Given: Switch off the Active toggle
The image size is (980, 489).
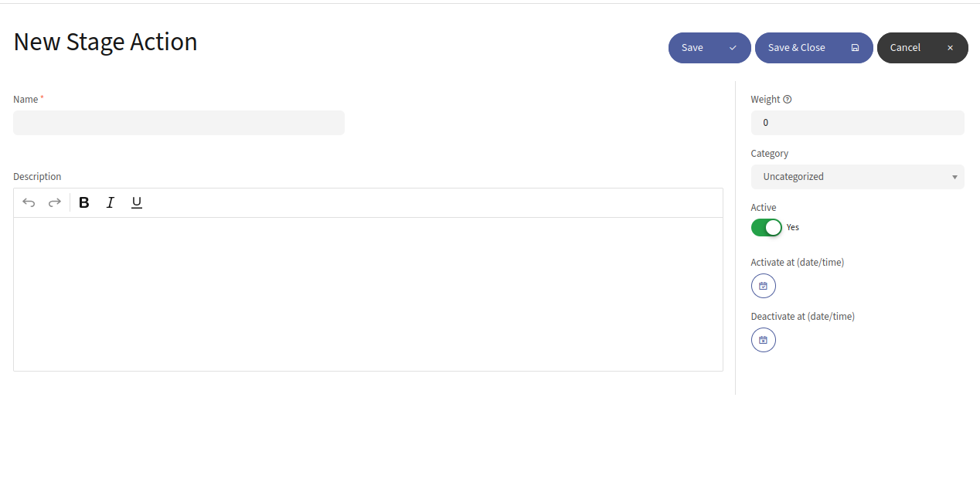Looking at the screenshot, I should [767, 228].
